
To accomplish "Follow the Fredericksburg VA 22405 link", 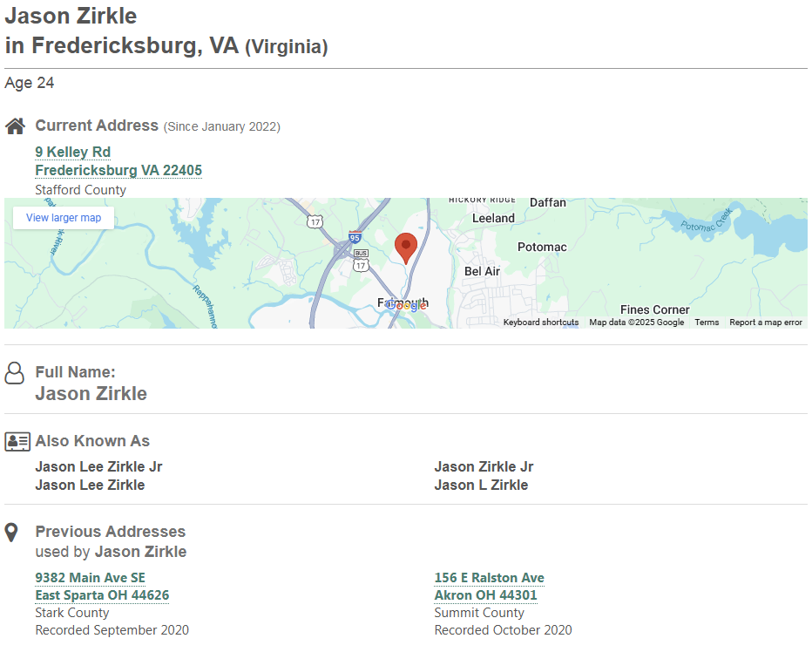I will coord(118,170).
